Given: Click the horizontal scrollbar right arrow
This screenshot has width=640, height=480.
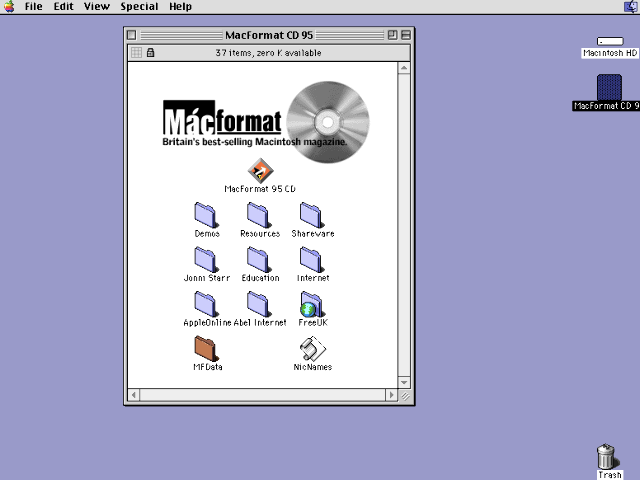Looking at the screenshot, I should pyautogui.click(x=391, y=395).
